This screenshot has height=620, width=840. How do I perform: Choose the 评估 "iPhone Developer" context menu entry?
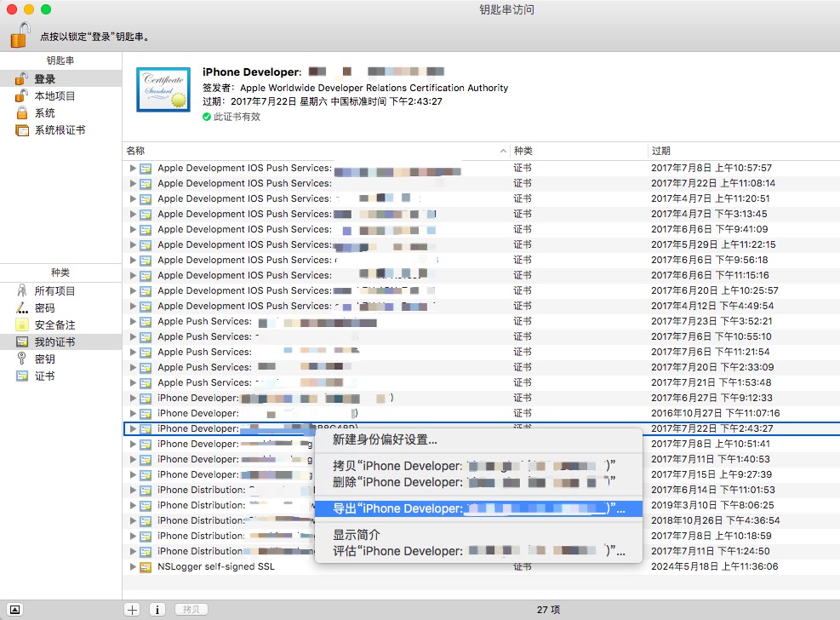point(478,551)
